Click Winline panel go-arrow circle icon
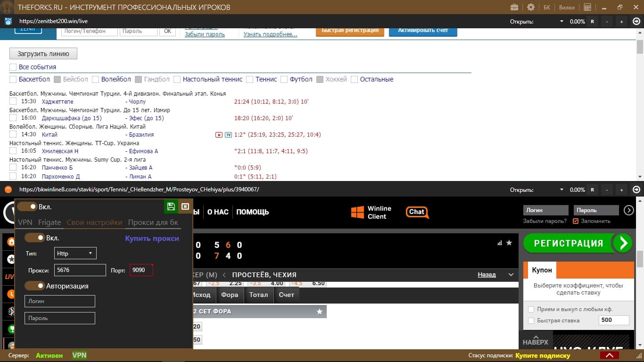This screenshot has height=362, width=644. 636,189
